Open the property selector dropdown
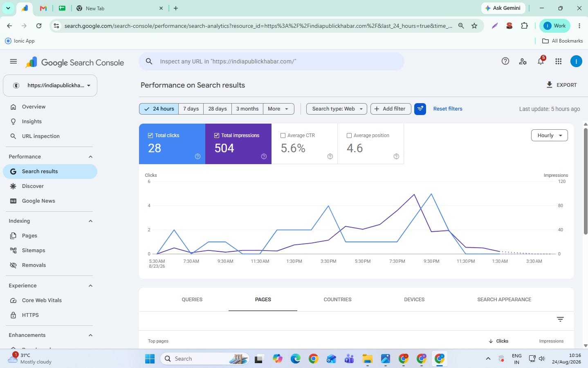The image size is (588, 368). (x=50, y=86)
